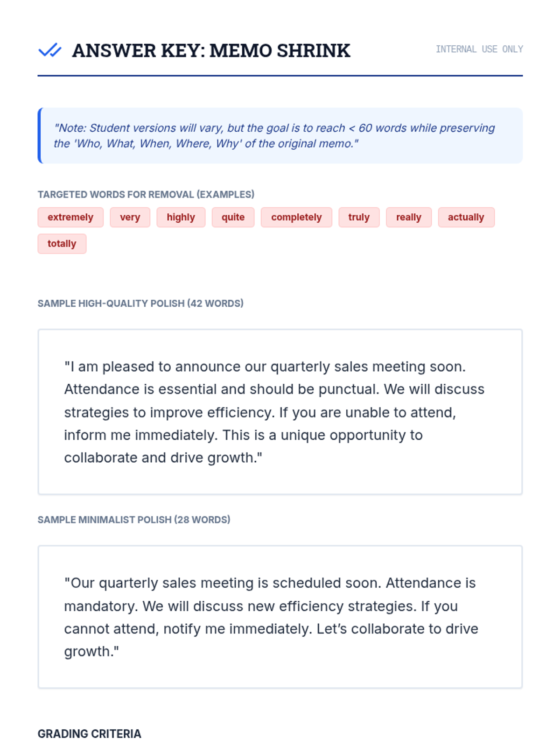This screenshot has width=560, height=747.
Task: Select the 'really' removal tag
Action: click(409, 217)
